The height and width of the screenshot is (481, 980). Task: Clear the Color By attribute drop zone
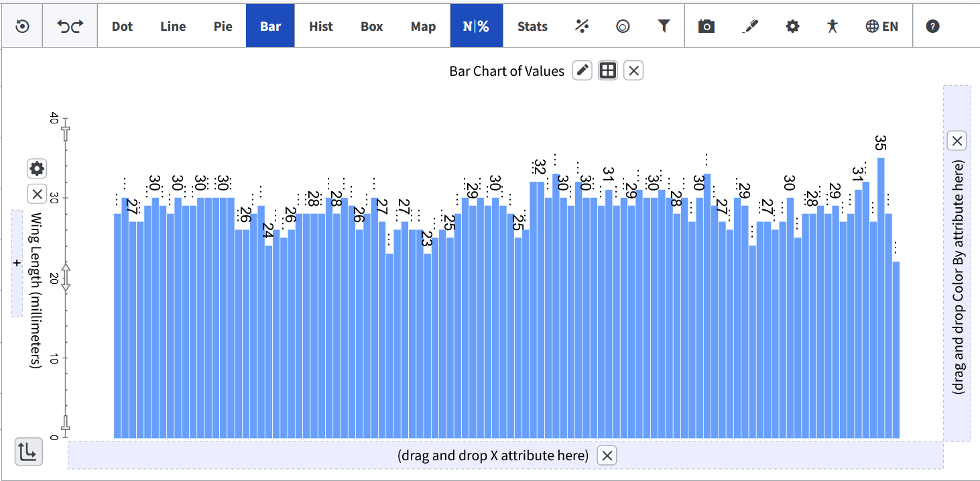pos(957,141)
